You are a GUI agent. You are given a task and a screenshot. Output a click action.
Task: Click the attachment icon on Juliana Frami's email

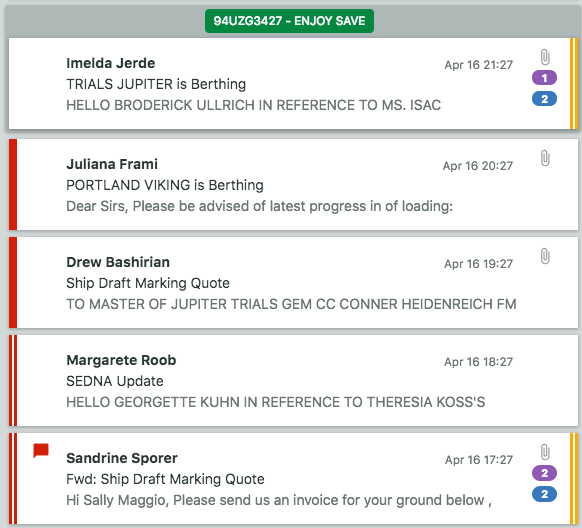click(545, 158)
